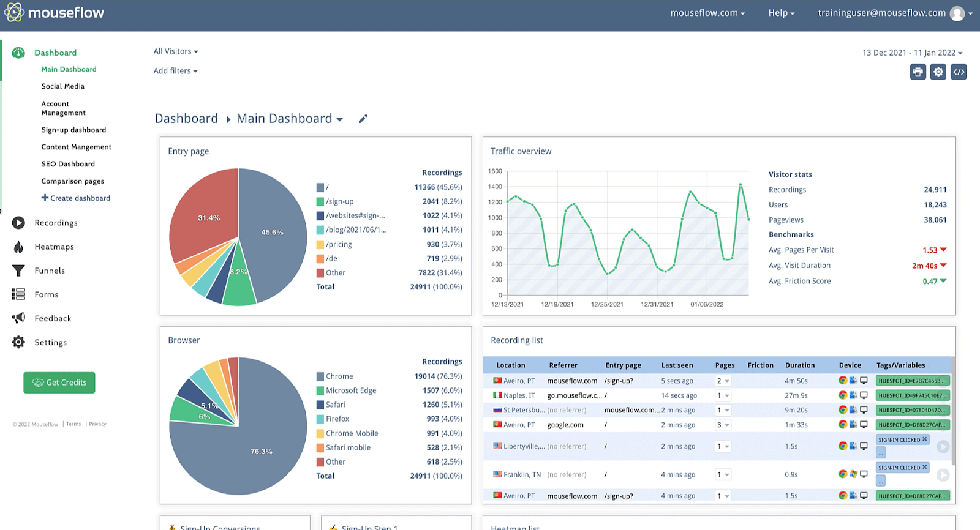Click the pencil edit dashboard icon

pyautogui.click(x=363, y=119)
